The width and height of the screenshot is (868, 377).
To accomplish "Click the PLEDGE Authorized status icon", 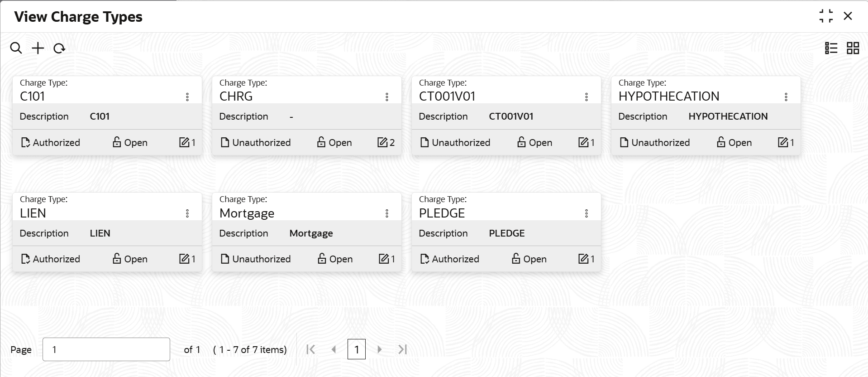I will (424, 259).
